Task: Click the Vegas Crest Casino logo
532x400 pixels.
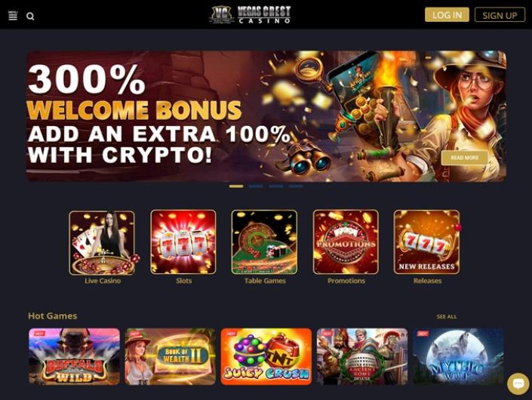Action: pyautogui.click(x=250, y=14)
